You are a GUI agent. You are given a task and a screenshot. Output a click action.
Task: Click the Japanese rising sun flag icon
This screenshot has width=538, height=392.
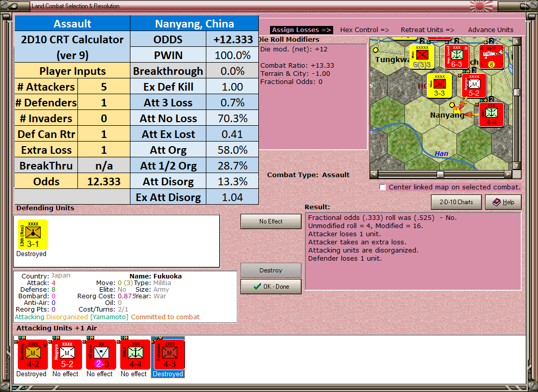pos(481,6)
